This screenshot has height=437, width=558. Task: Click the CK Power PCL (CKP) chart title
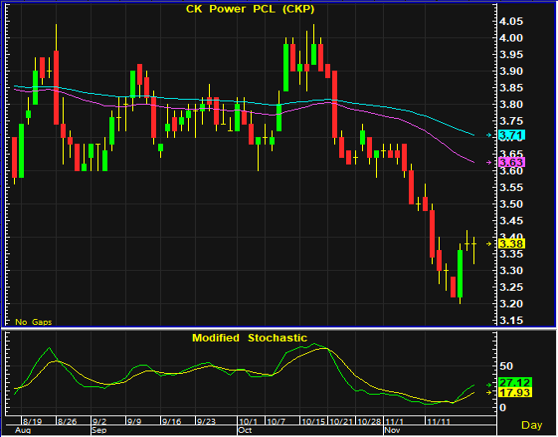click(250, 9)
